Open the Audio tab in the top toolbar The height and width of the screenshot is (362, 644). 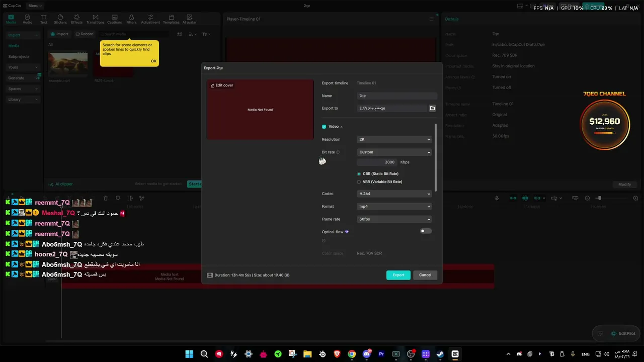click(27, 19)
